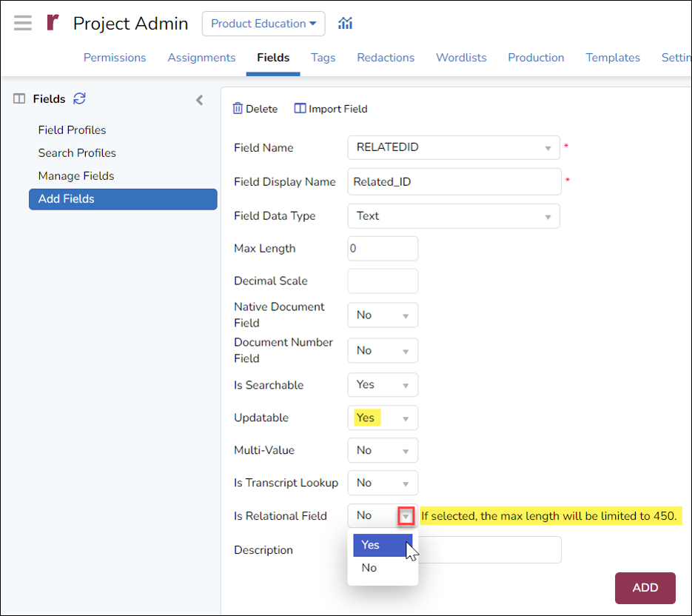Collapse the Fields sidebar panel
Viewport: 692px width, 616px height.
coord(198,98)
